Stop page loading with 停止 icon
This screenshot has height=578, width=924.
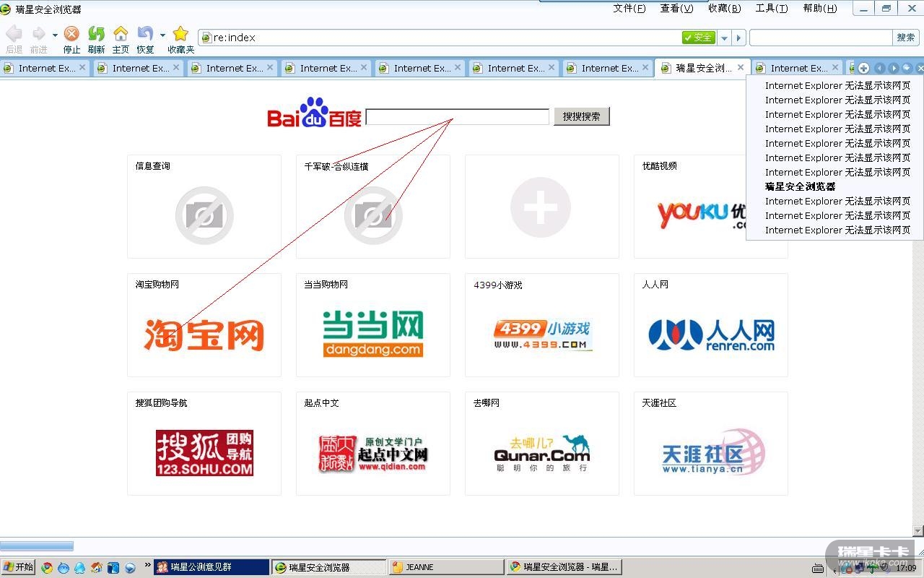tap(71, 34)
